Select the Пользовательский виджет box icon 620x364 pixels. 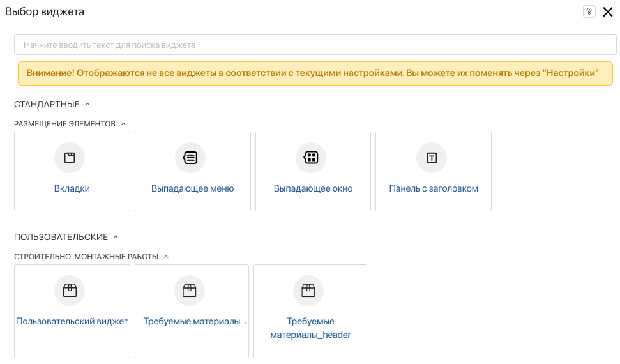[x=70, y=291]
